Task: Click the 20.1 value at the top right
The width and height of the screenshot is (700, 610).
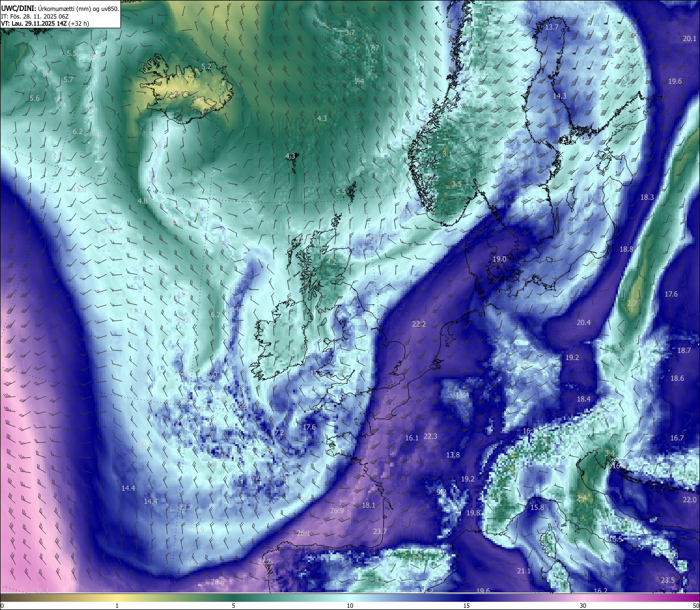Action: click(x=690, y=38)
